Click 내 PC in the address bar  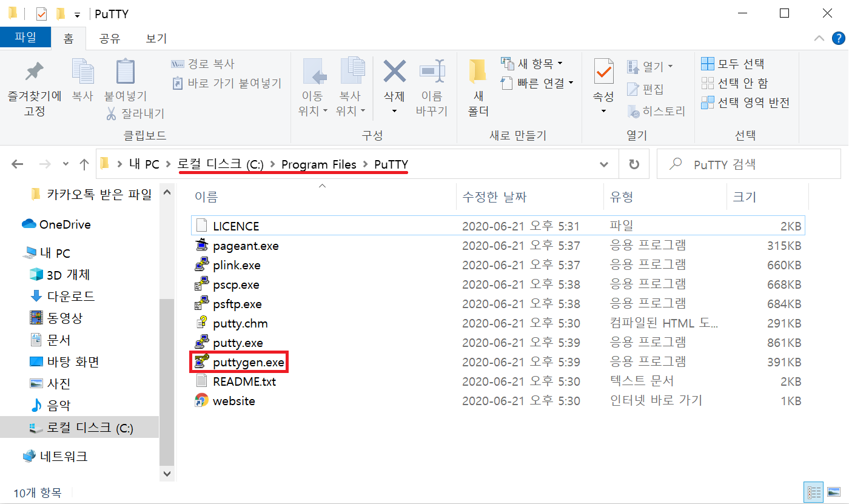144,164
